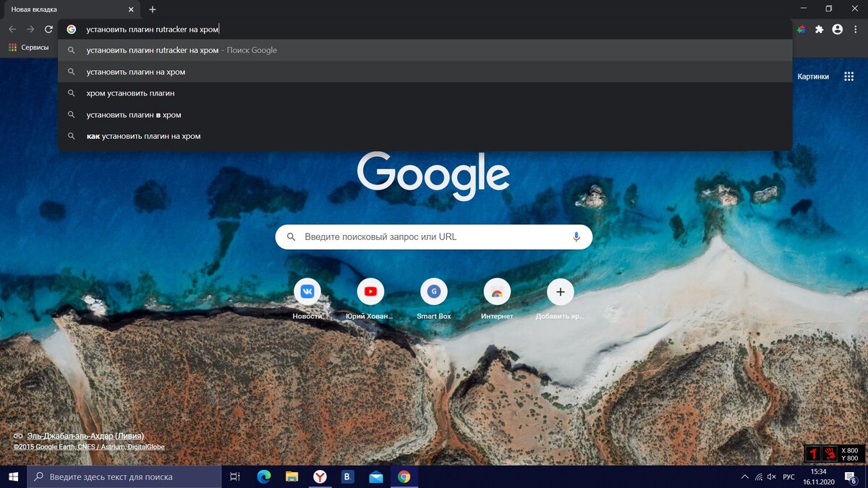
Task: Launch Microsoft Edge from the taskbar
Action: (264, 477)
